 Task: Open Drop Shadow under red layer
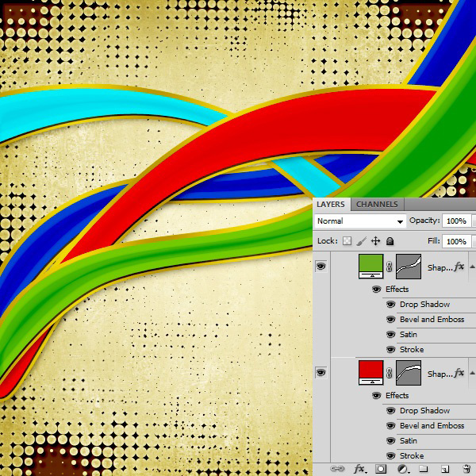tap(424, 411)
